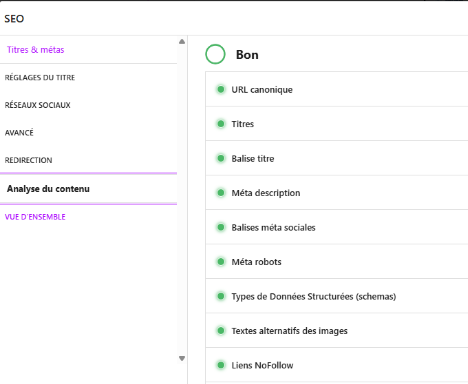The width and height of the screenshot is (468, 384).
Task: Click green status dot for Titres
Action: tap(221, 124)
